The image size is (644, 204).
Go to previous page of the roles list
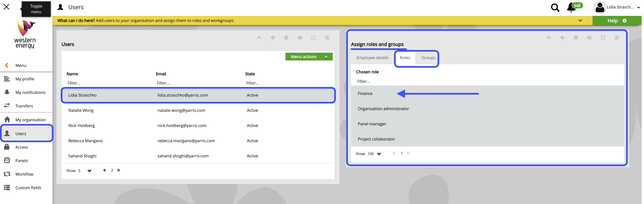[x=394, y=153]
